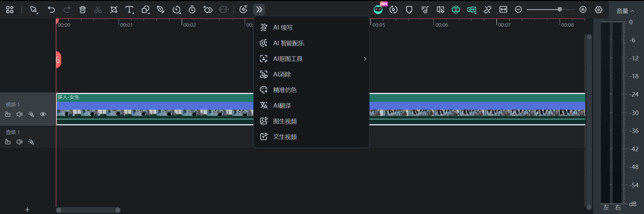The height and width of the screenshot is (214, 644).
Task: Select AI翻译 from the menu
Action: tap(311, 106)
